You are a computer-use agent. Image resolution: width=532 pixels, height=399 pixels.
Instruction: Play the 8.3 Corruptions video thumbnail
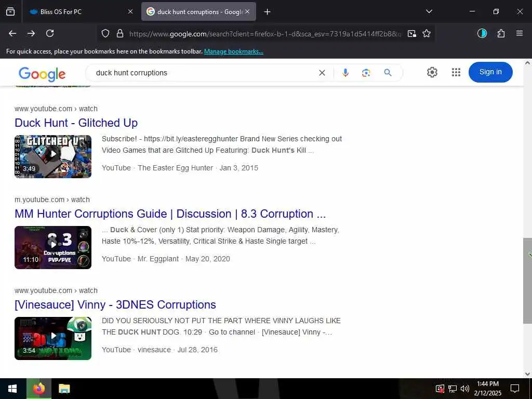pos(53,247)
